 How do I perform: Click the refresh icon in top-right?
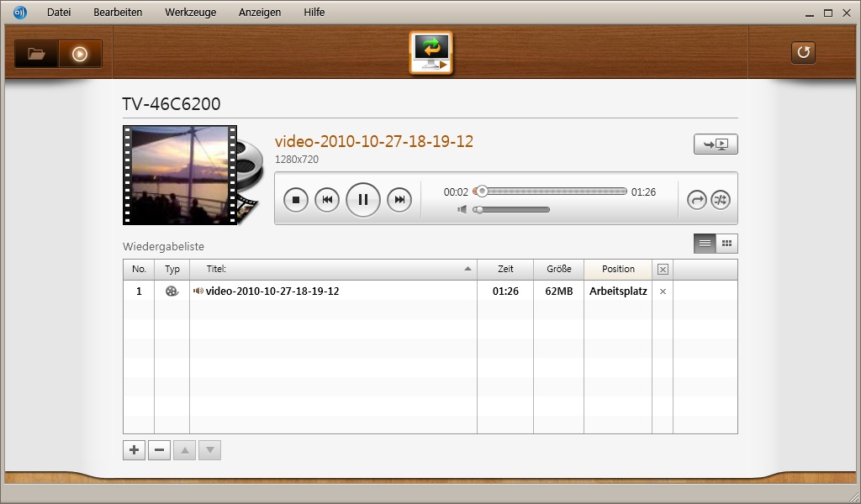coord(803,53)
